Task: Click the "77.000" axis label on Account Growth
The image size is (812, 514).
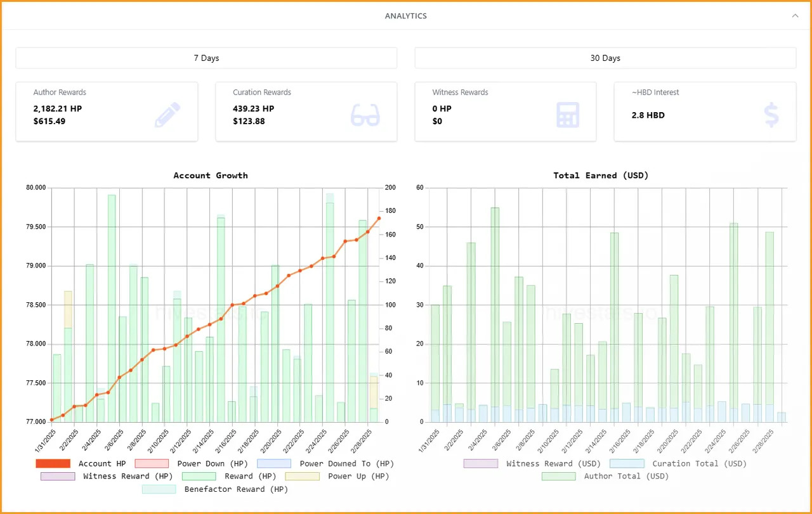Action: 36,422
